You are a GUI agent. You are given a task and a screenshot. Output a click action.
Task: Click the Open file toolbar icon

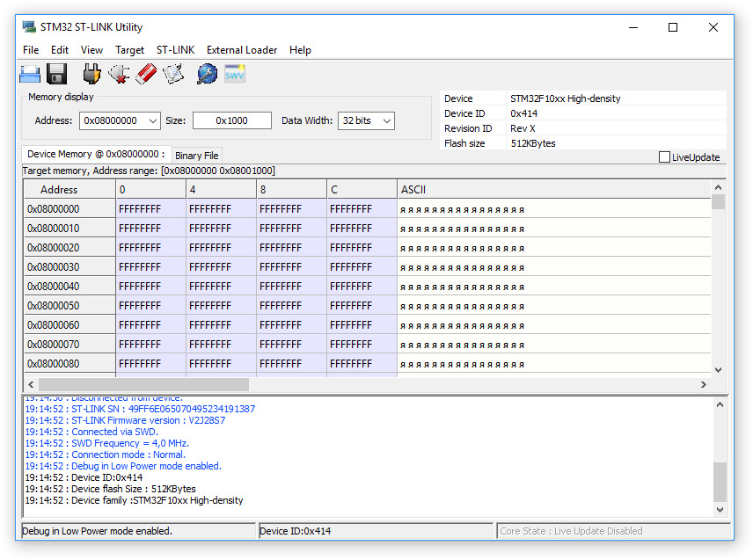click(x=31, y=74)
